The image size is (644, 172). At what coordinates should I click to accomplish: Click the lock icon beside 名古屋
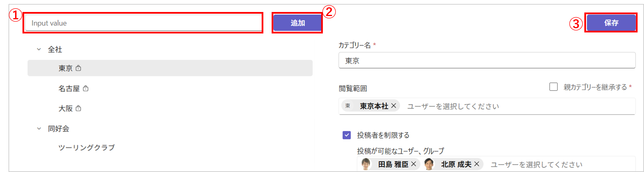tap(86, 88)
